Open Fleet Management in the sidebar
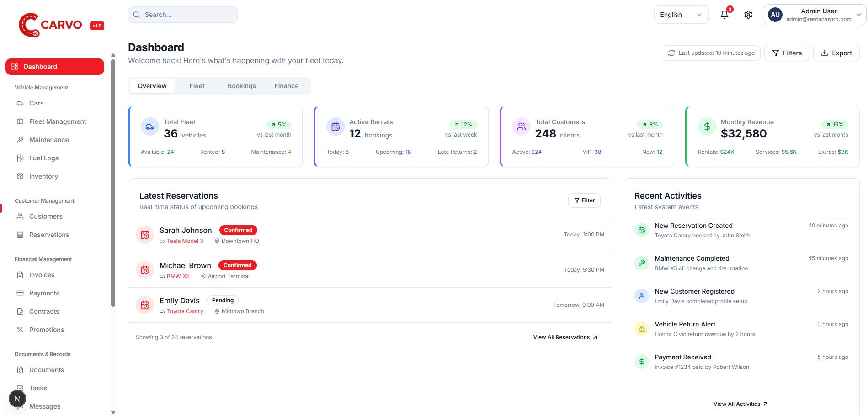 click(x=58, y=121)
